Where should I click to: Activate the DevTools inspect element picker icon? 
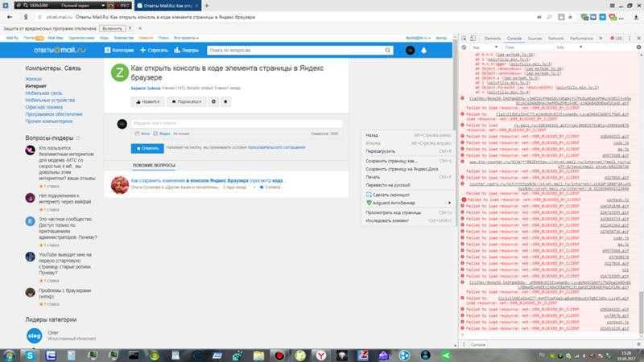click(x=464, y=38)
